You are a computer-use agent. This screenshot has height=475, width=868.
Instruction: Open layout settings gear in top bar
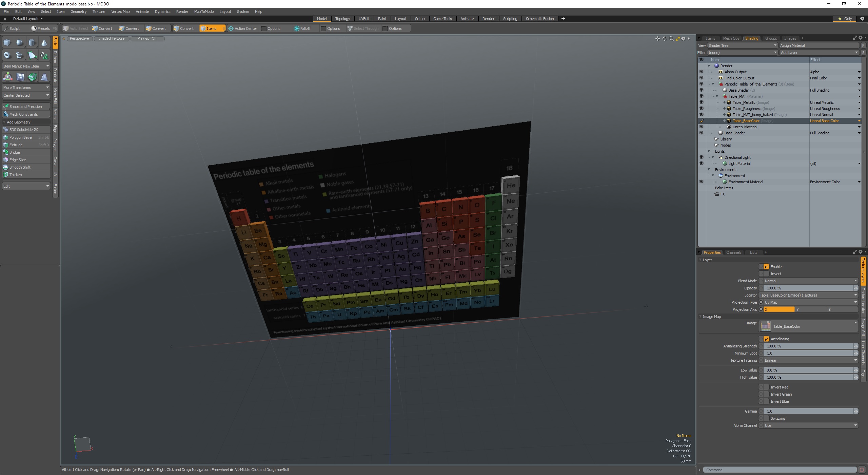(x=862, y=19)
